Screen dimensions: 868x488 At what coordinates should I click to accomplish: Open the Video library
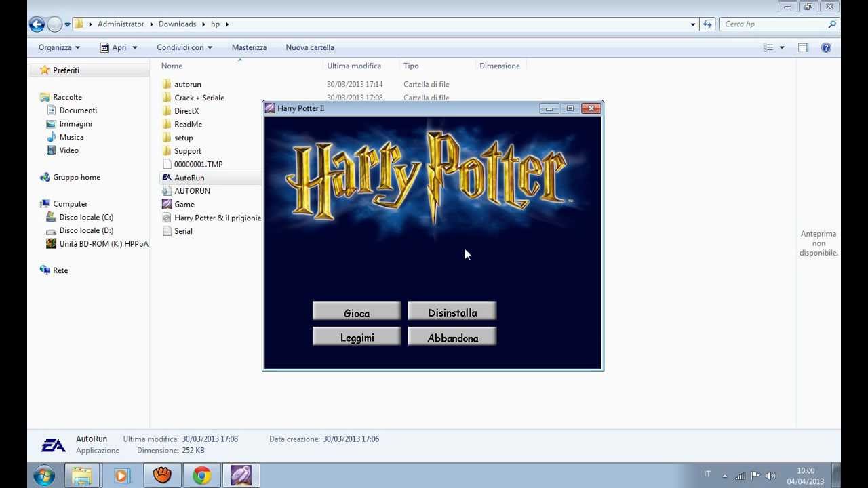coord(68,150)
